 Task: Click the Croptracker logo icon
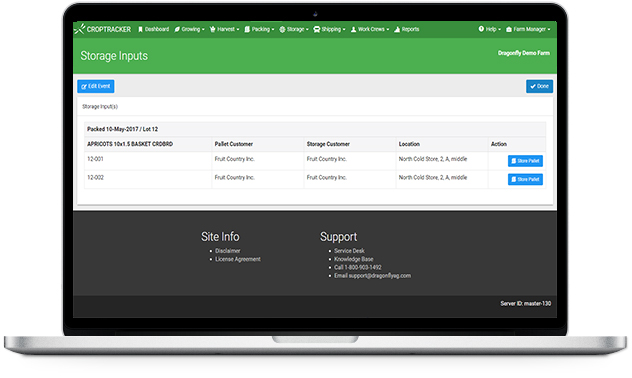click(x=80, y=29)
